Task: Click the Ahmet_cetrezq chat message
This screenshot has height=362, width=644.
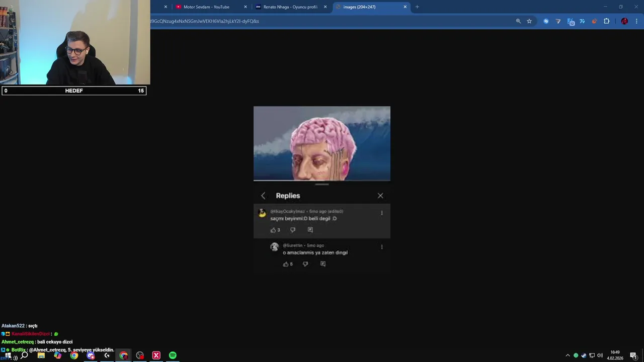Action: (x=37, y=342)
